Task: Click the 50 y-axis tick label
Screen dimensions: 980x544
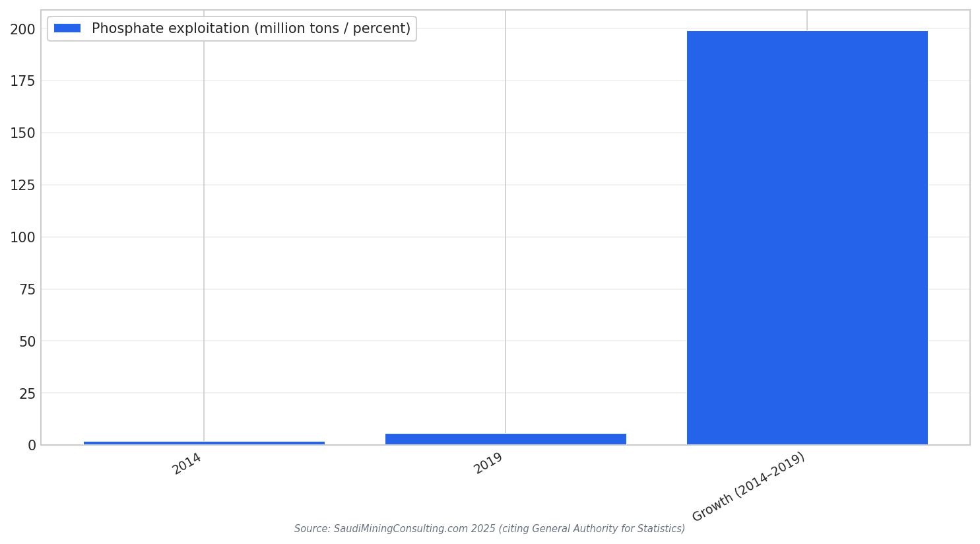Action: pos(28,341)
